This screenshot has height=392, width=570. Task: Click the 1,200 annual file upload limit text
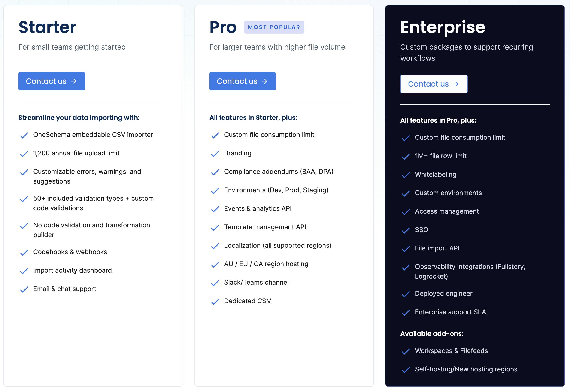76,153
